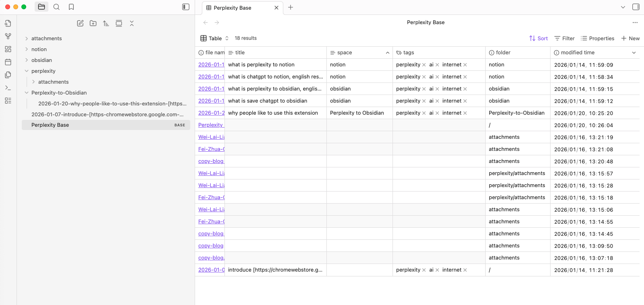Open Wei-Lai-Li link in 13:21:19 row

point(211,137)
